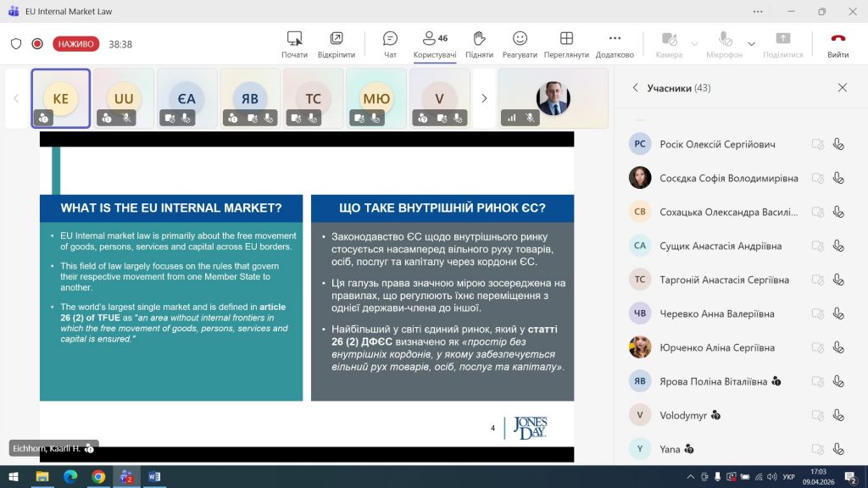
Task: Open the Chat panel
Action: pyautogui.click(x=390, y=43)
